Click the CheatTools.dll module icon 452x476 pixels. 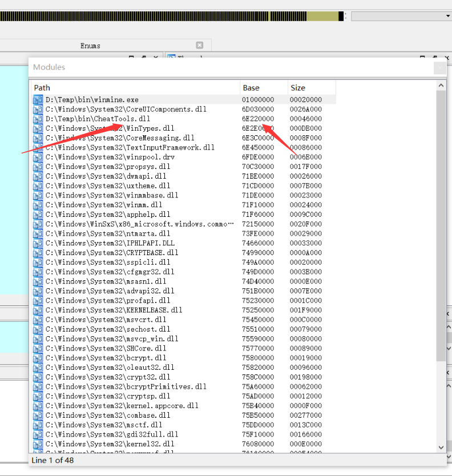pos(38,119)
